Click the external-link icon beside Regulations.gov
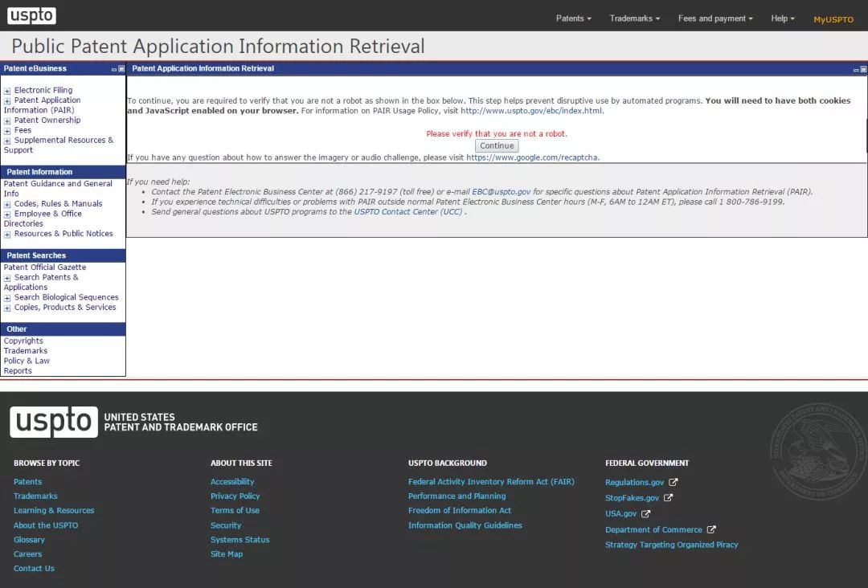This screenshot has height=588, width=868. pyautogui.click(x=674, y=483)
